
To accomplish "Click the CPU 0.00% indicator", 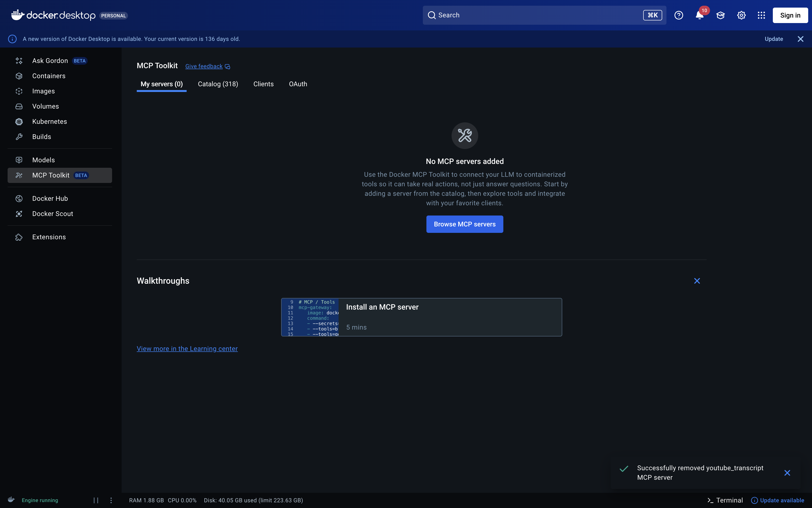I will (182, 500).
